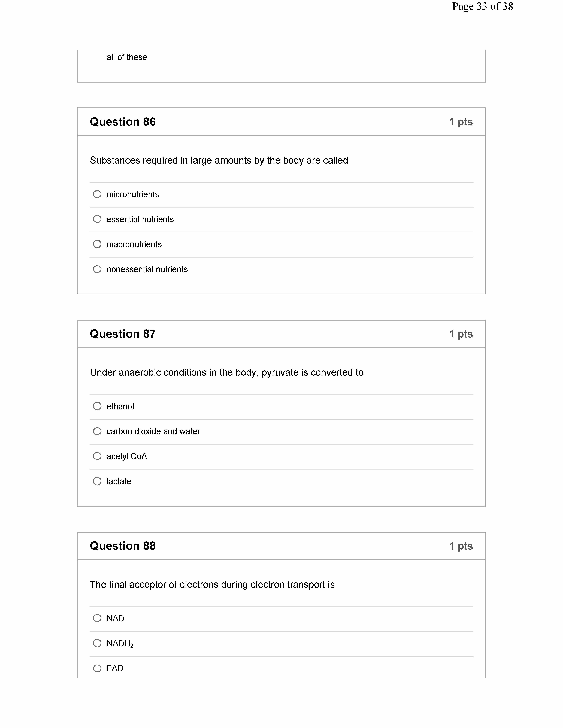Choose the essential nutrients radio button
Screen dimensions: 563x728
pyautogui.click(x=97, y=219)
